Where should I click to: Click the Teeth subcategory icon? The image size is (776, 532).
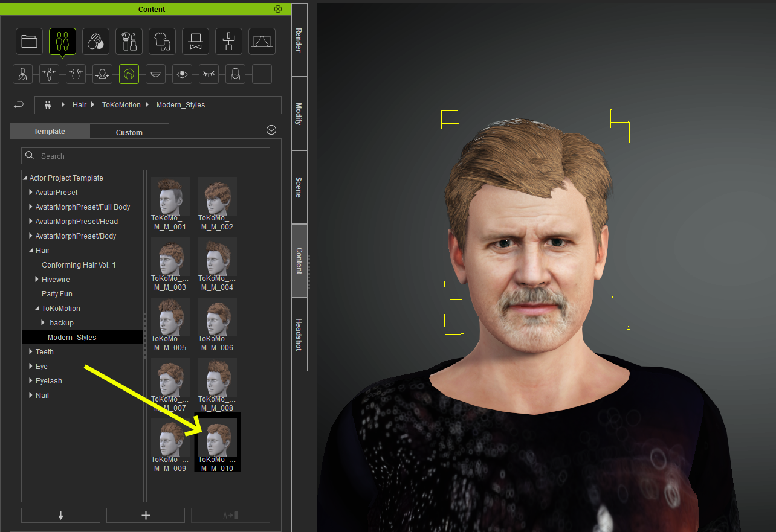(x=155, y=74)
